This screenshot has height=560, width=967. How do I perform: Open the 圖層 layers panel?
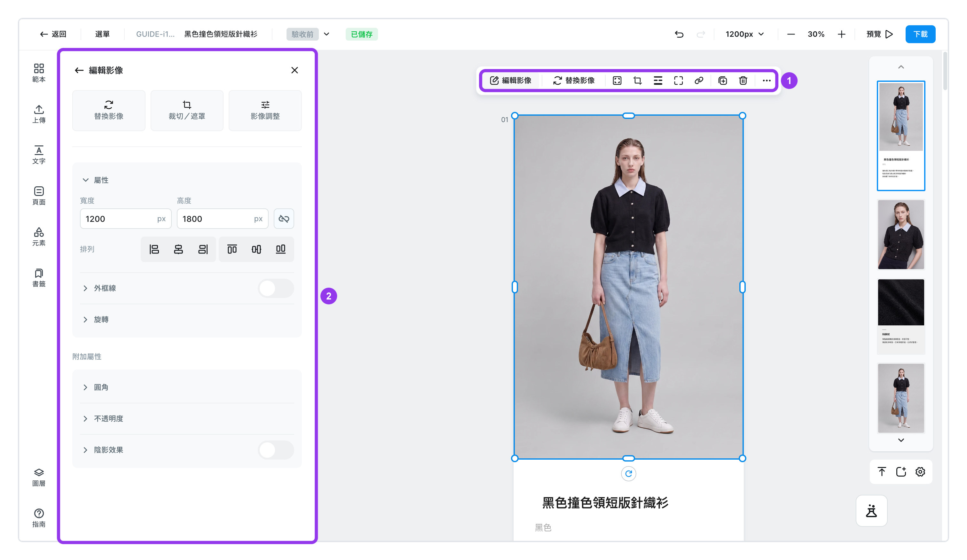coord(39,477)
